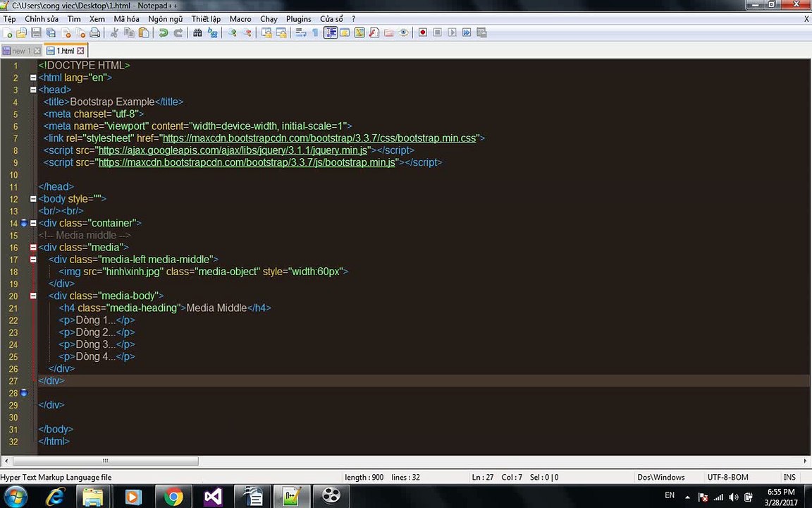Toggle the indent guide toolbar button
The image size is (812, 508).
pyautogui.click(x=331, y=32)
